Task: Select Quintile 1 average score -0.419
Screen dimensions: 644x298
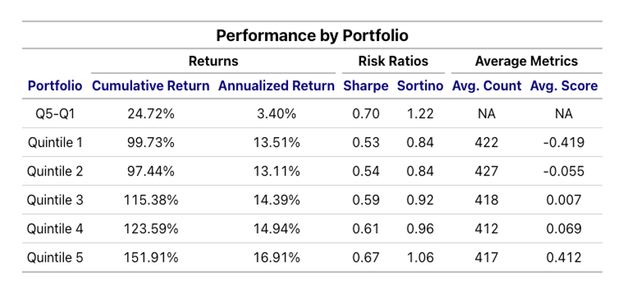Action: [x=564, y=143]
